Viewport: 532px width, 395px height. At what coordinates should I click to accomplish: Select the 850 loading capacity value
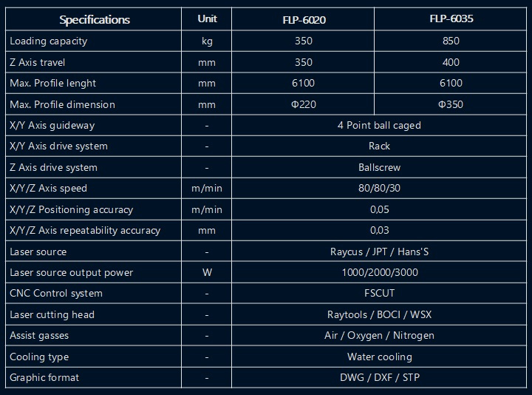[x=451, y=41]
